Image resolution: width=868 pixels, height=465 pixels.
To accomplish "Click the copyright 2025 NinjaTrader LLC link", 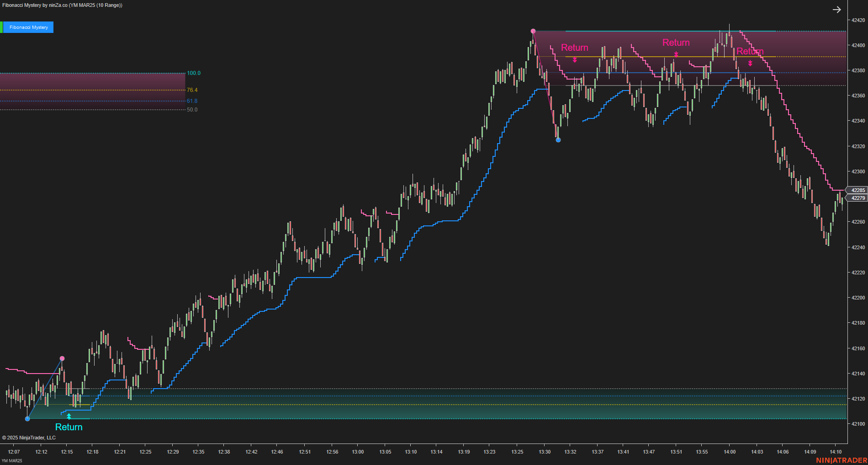I will (x=29, y=438).
